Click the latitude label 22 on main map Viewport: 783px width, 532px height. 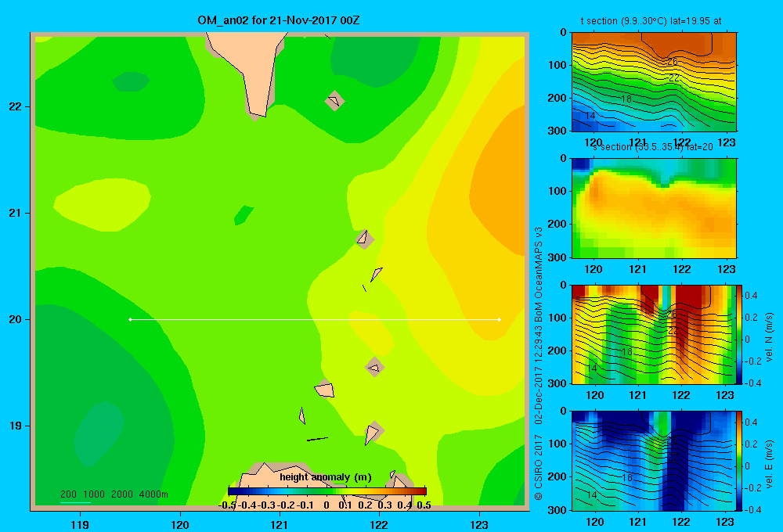pyautogui.click(x=16, y=106)
